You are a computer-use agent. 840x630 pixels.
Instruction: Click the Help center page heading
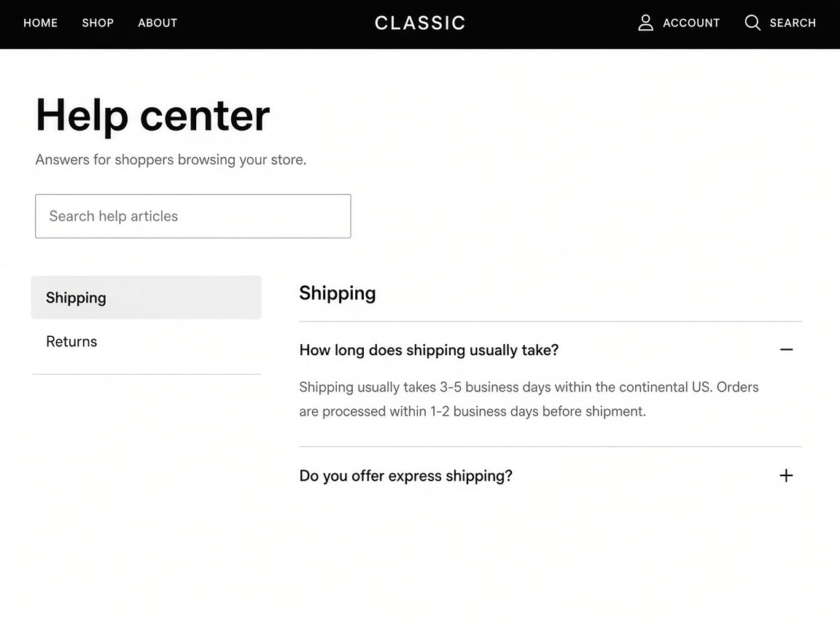[152, 116]
